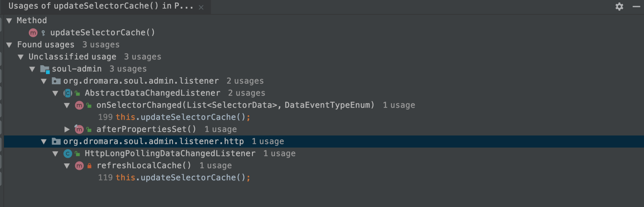The image size is (644, 207).
Task: Collapse the Method node
Action: tap(9, 21)
